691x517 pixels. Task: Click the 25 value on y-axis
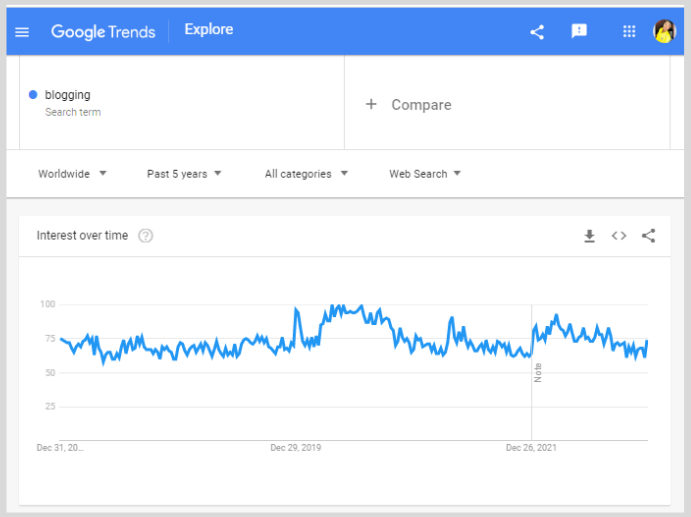50,406
